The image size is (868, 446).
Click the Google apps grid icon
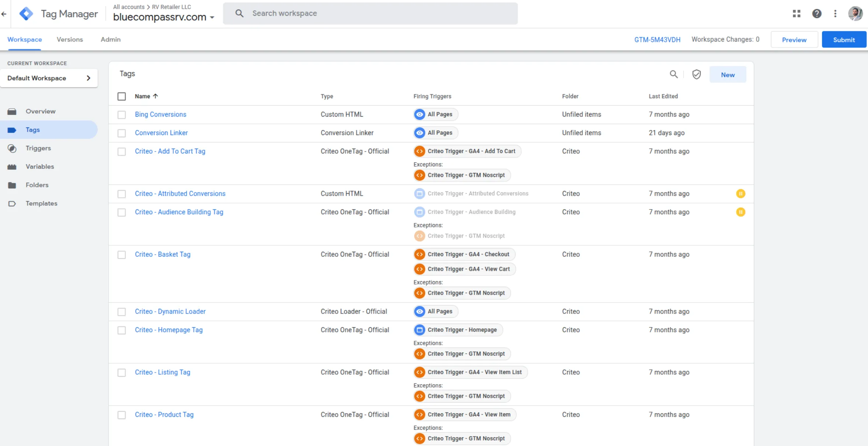click(797, 13)
